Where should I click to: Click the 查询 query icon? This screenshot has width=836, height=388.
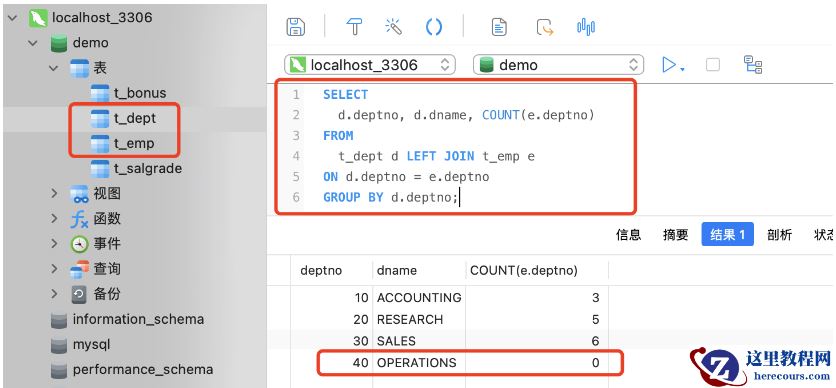pyautogui.click(x=79, y=269)
